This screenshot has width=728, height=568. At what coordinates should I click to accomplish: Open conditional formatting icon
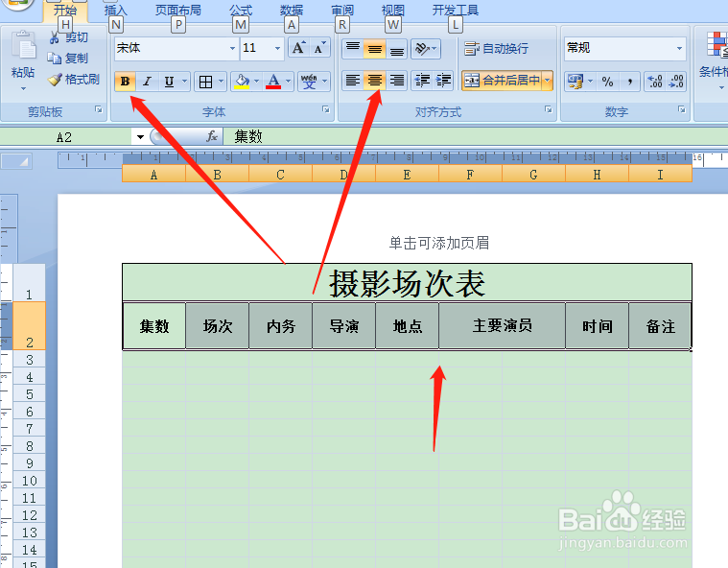coord(717,44)
